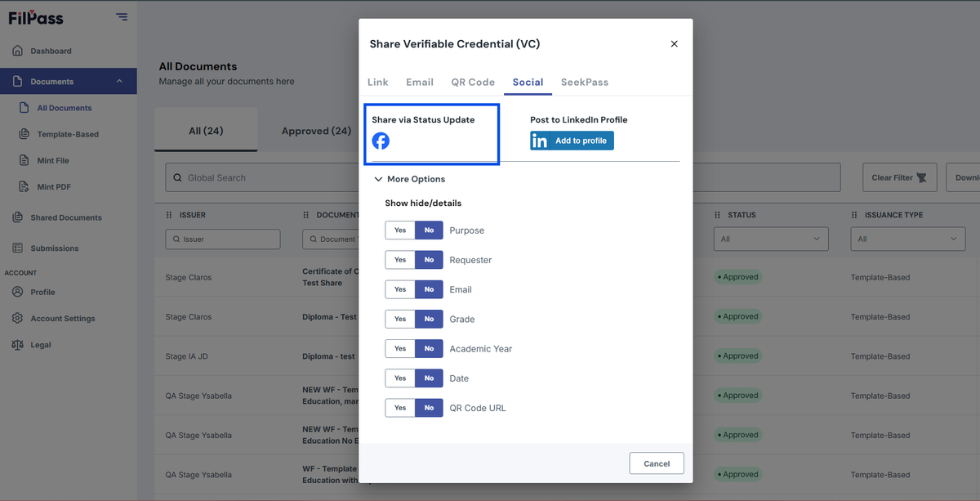This screenshot has width=980, height=501.
Task: Switch to the QR Code tab
Action: point(473,82)
